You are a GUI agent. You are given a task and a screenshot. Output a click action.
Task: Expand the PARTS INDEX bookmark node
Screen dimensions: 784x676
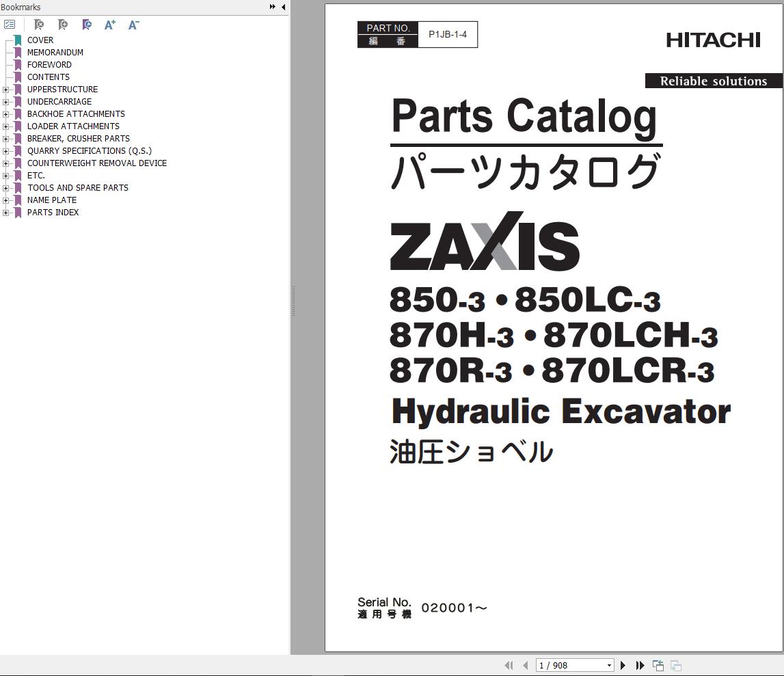(x=5, y=213)
